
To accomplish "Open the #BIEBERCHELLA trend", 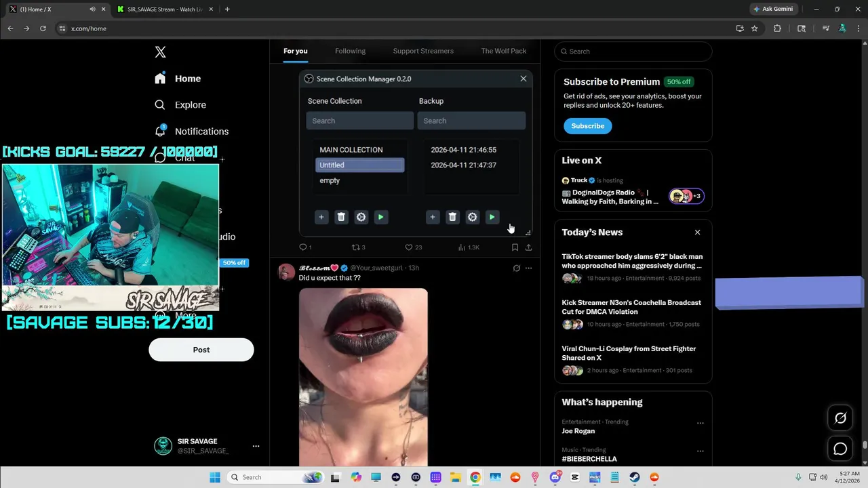I will coord(589,459).
